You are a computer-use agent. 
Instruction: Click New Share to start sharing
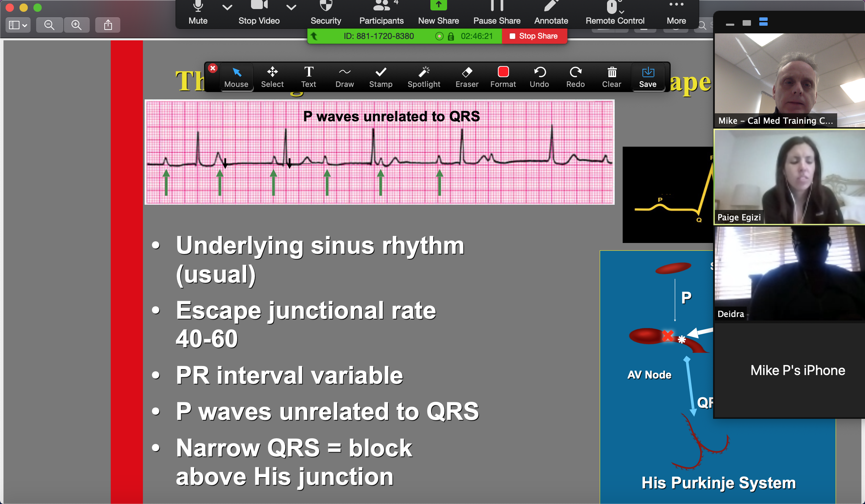437,13
